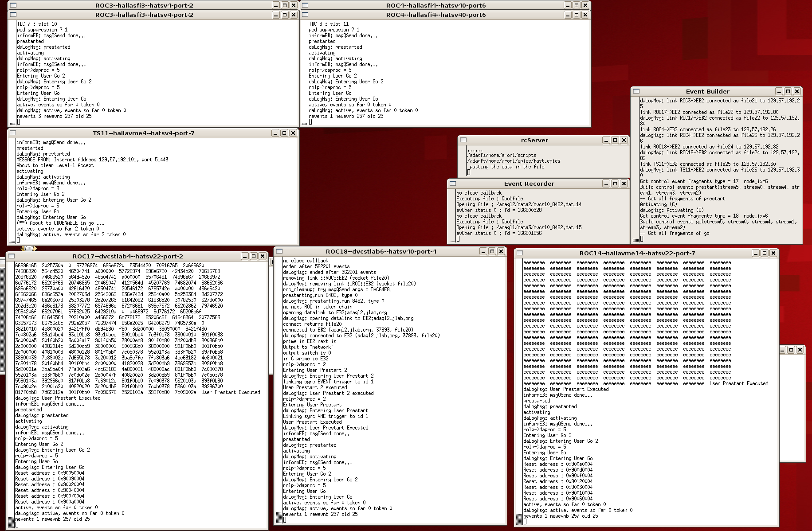The height and width of the screenshot is (531, 812).
Task: Open window menu of ROC14--hallavme14 window
Action: [x=520, y=253]
